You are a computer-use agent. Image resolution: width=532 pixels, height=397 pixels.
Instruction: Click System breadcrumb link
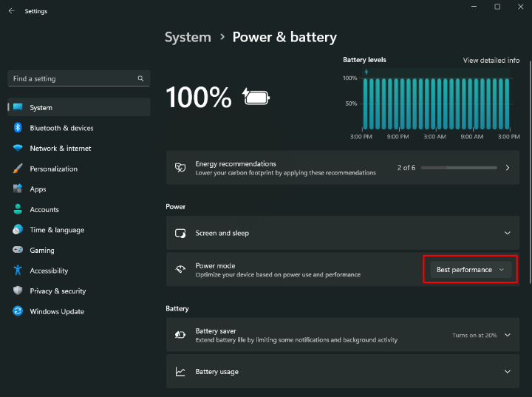188,38
